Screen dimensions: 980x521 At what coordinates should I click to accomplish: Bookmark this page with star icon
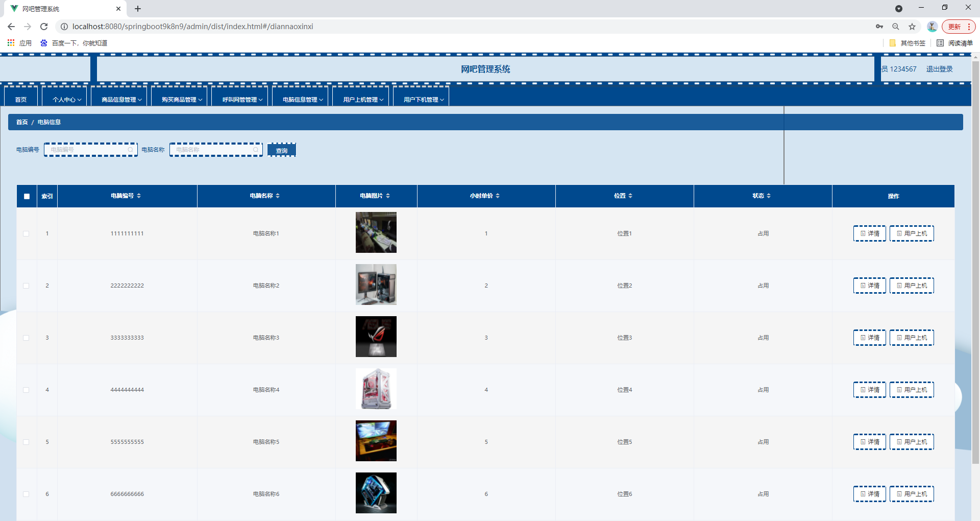912,27
